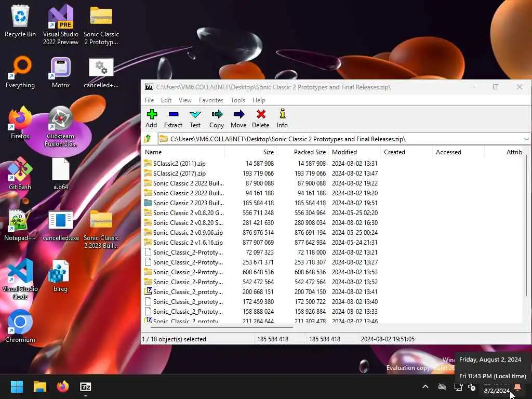
Task: Open the Favorites menu
Action: pyautogui.click(x=211, y=100)
